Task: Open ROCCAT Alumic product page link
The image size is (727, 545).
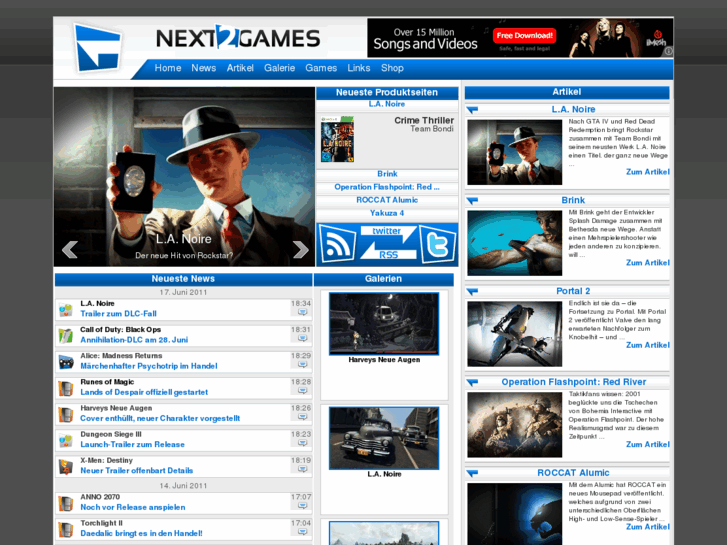Action: (387, 200)
